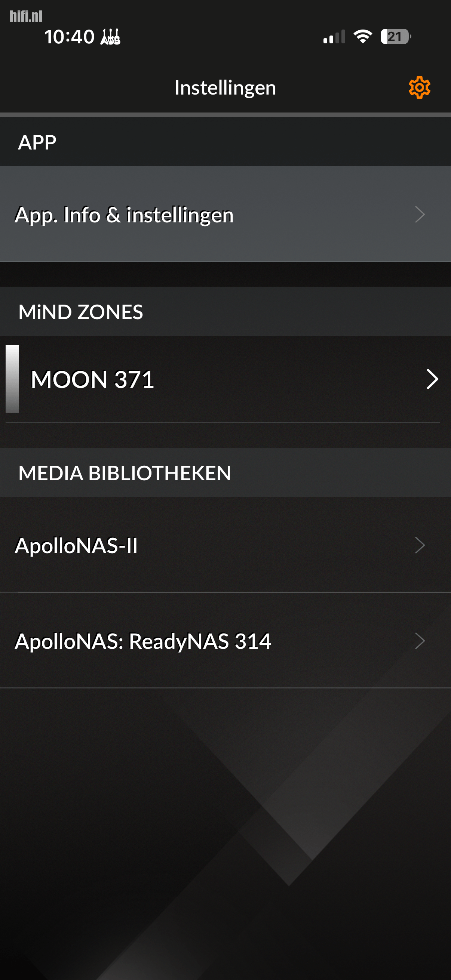Expand the MOON 371 chevron arrow
The width and height of the screenshot is (451, 980).
432,379
